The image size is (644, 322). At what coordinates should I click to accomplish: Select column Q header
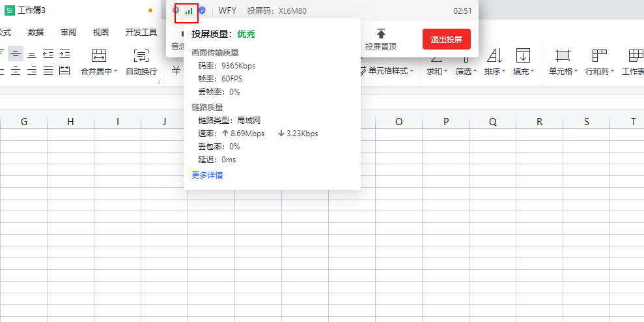click(493, 122)
